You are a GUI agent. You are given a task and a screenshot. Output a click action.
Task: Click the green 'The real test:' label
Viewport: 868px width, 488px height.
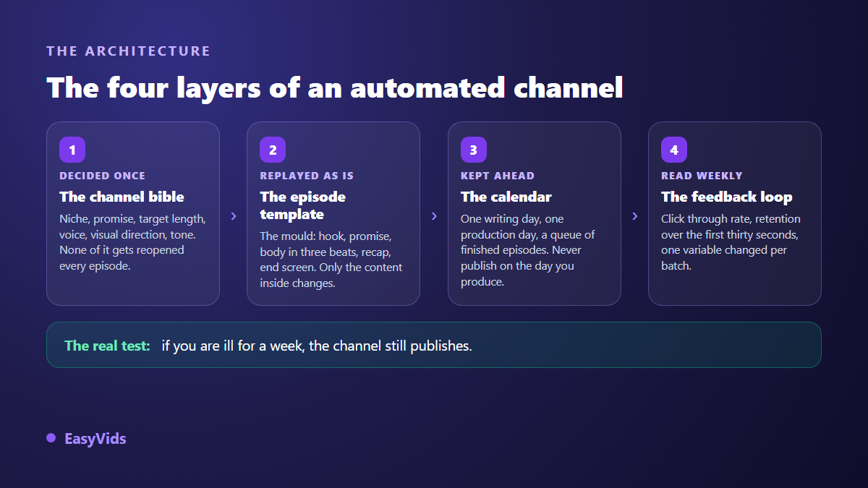pos(107,346)
